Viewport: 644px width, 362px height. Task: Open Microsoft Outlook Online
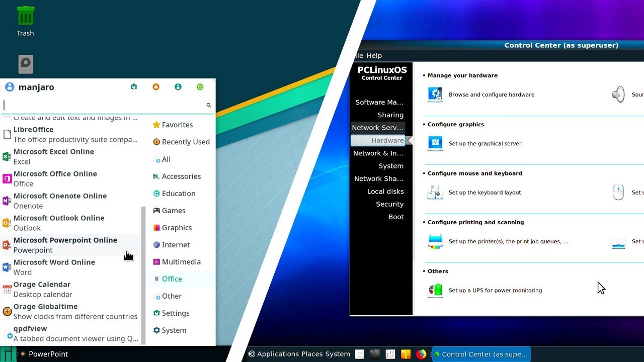(70, 223)
